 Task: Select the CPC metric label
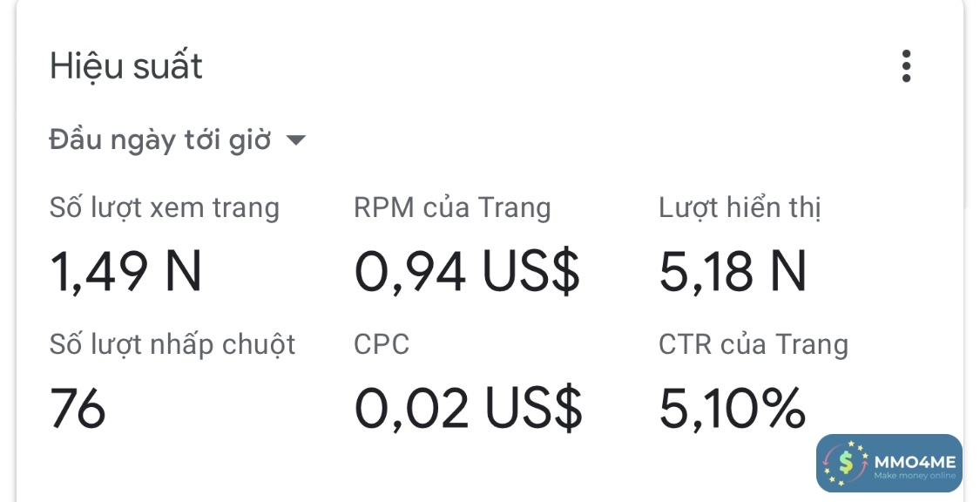point(382,344)
